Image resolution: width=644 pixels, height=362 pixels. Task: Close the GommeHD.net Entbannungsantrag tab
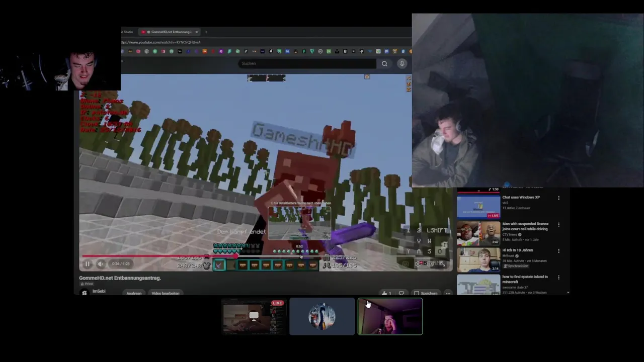(197, 32)
